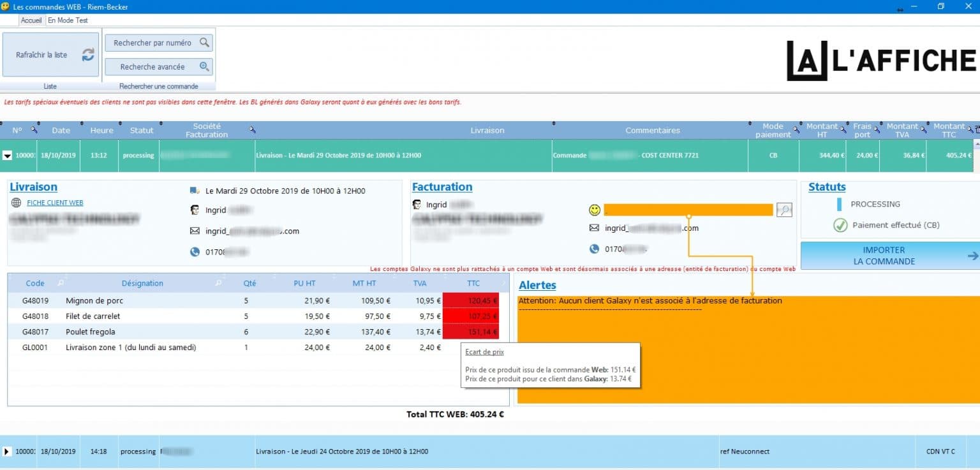Screen dimensions: 980x470
Task: Select the "En Mode Test" tab
Action: (x=68, y=20)
